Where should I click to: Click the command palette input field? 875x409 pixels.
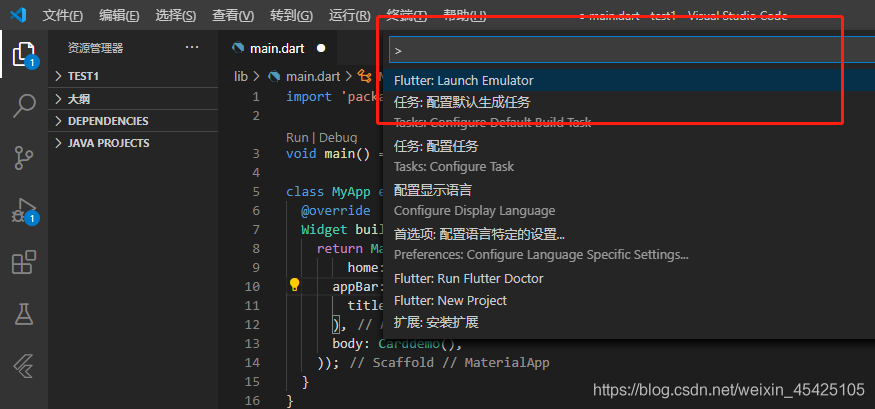click(632, 50)
